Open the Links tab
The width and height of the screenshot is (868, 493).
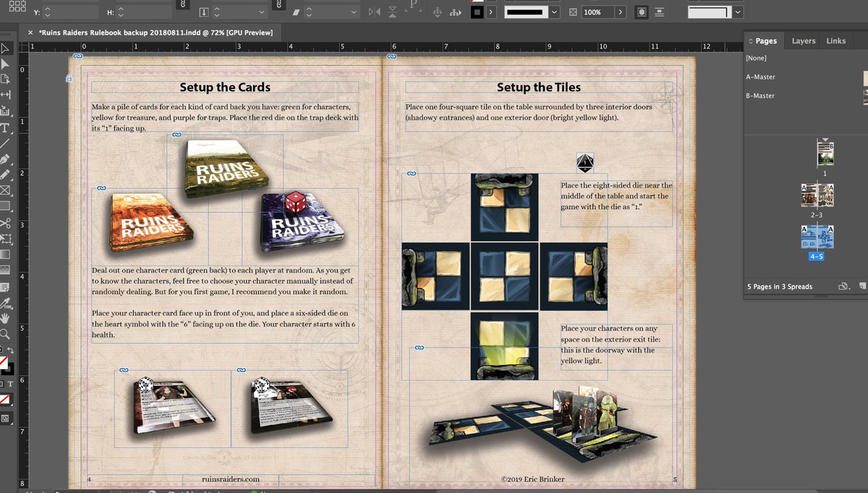[836, 41]
